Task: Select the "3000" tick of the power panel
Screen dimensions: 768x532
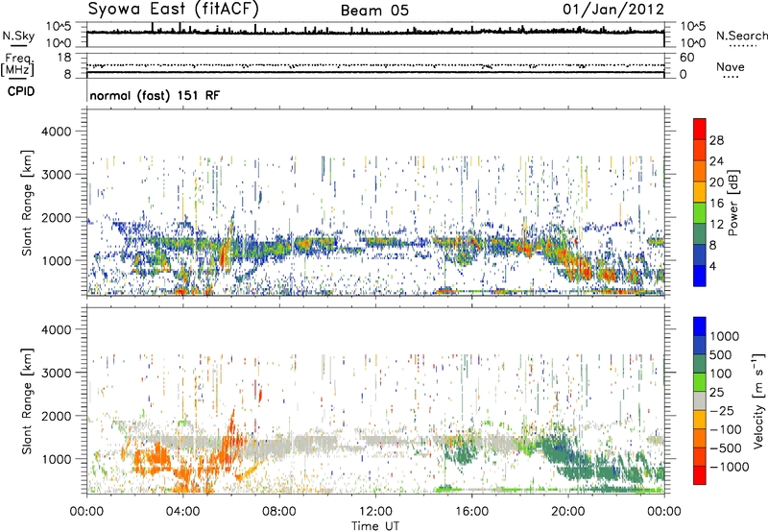Action: pos(57,175)
